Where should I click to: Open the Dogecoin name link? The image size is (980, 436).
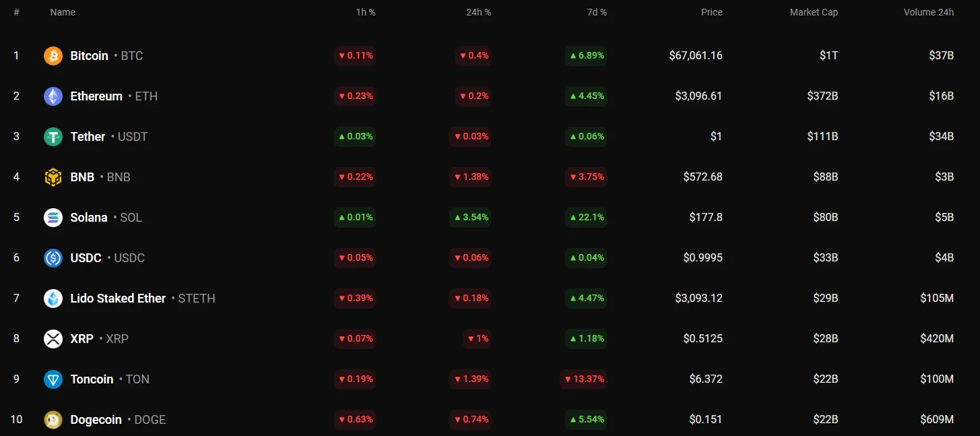[x=96, y=420]
